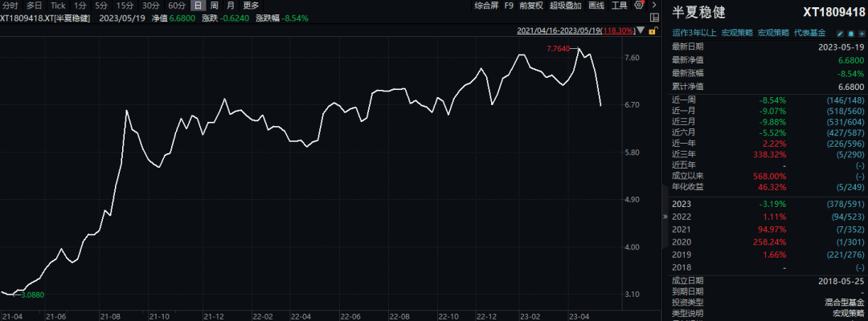This screenshot has height=321, width=868.
Task: Open the 工具 tools menu
Action: 619,5
